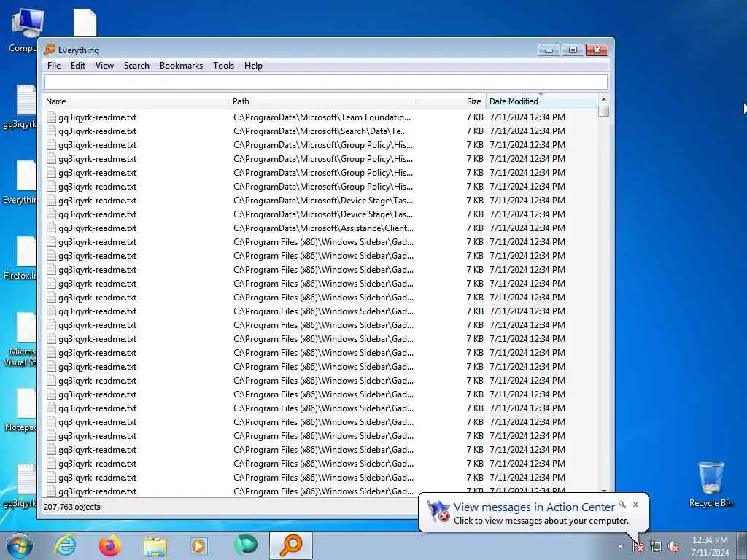Screen dimensions: 747x560
Task: Launch Internet Explorer from taskbar
Action: coord(65,545)
